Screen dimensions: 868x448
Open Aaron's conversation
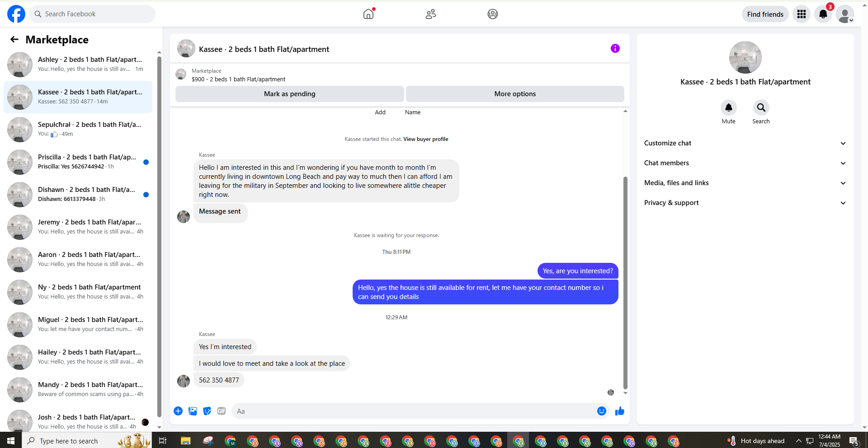[78, 259]
